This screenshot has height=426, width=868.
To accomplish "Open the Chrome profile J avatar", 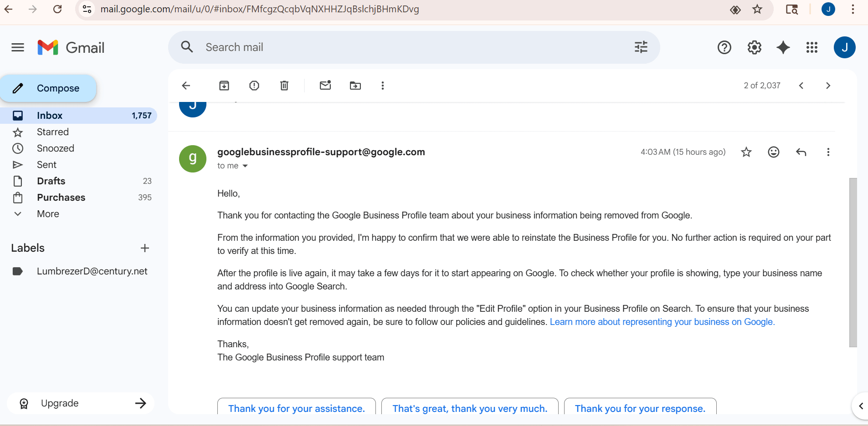I will (x=828, y=9).
